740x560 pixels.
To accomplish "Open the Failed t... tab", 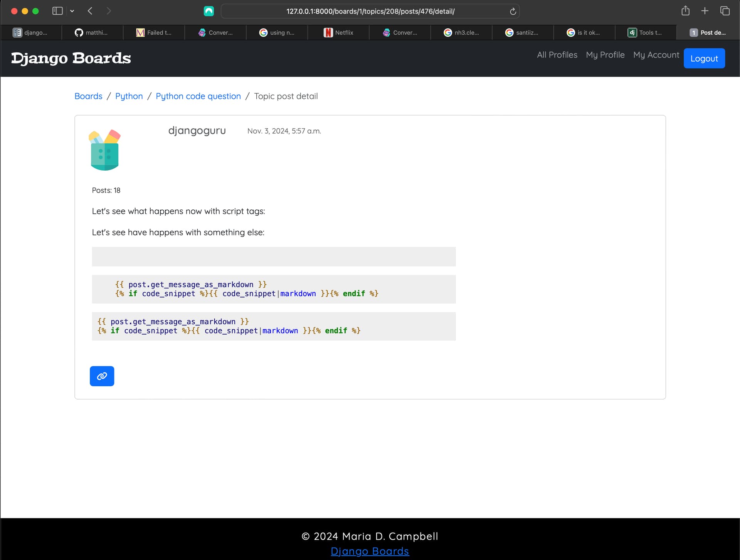I will click(x=154, y=33).
